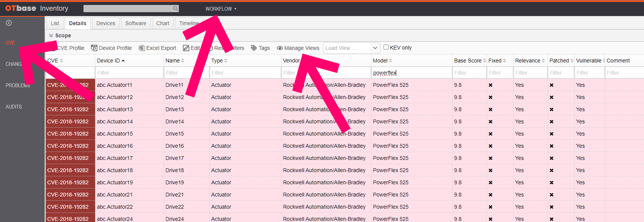Click the Edit pencil icon
The height and width of the screenshot is (222, 644).
186,48
